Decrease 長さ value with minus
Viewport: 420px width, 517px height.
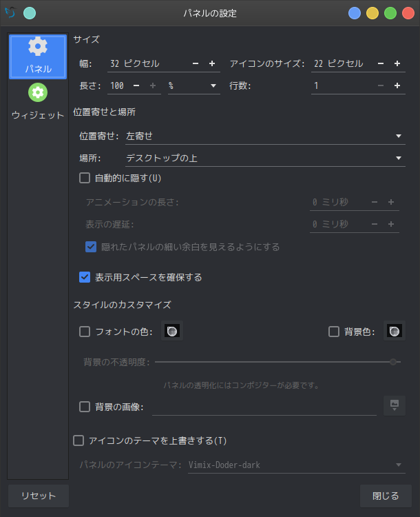click(x=136, y=85)
